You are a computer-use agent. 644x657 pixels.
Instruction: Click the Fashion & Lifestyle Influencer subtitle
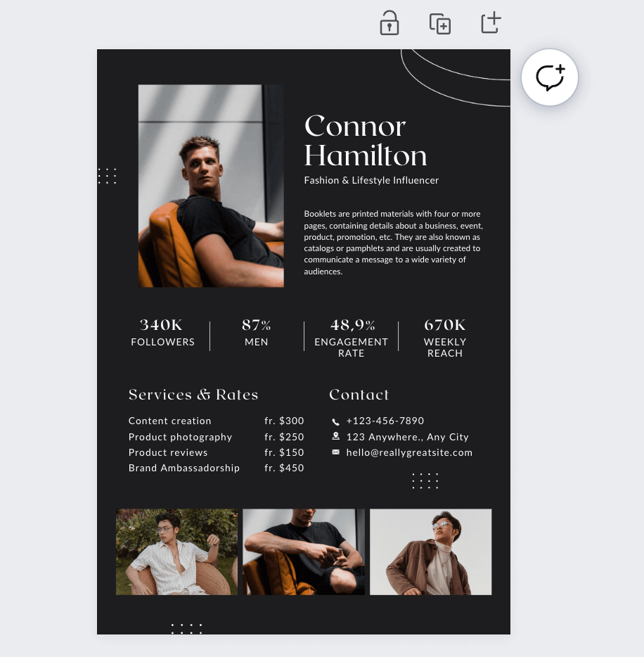pyautogui.click(x=371, y=180)
